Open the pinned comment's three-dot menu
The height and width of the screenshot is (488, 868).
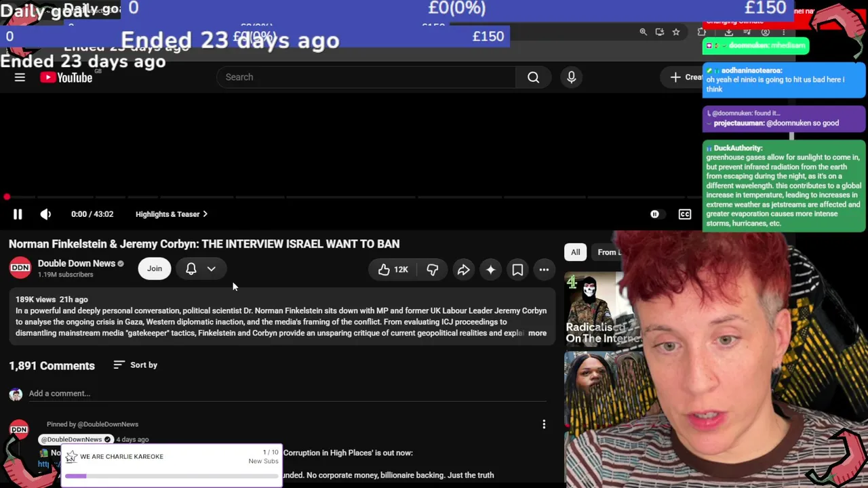pos(544,424)
